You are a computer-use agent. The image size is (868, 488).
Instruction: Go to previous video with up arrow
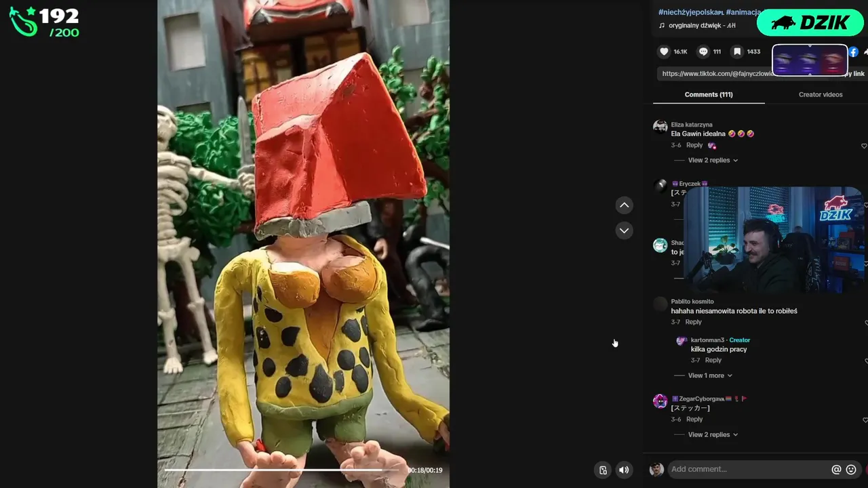(625, 205)
